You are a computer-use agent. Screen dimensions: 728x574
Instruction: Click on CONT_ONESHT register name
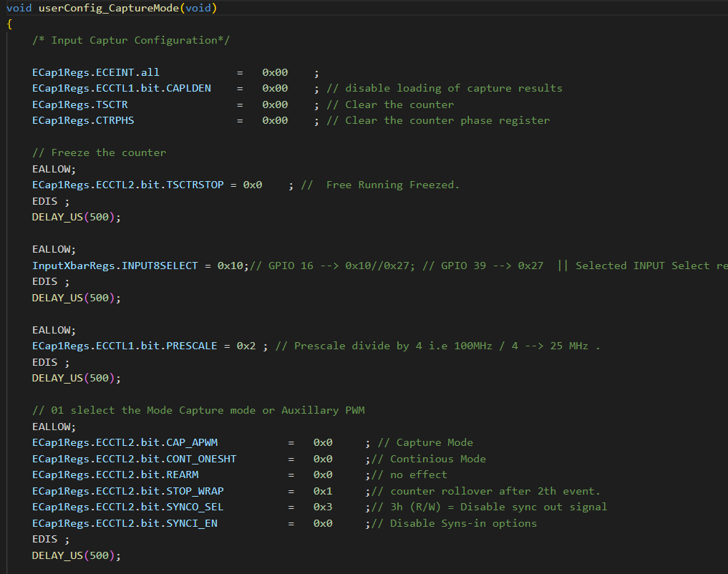tap(134, 459)
